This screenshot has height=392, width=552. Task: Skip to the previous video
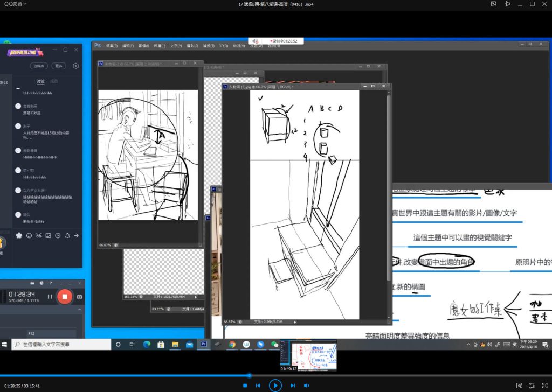(258, 386)
